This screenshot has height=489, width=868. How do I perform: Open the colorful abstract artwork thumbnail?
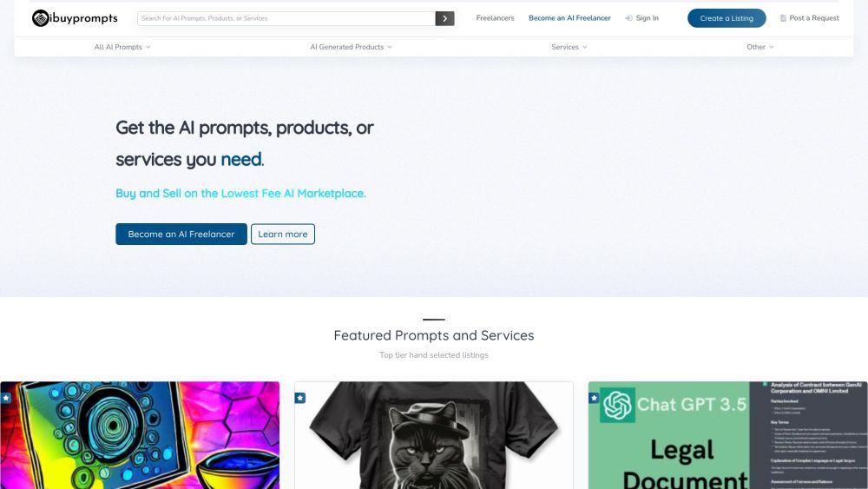(140, 439)
